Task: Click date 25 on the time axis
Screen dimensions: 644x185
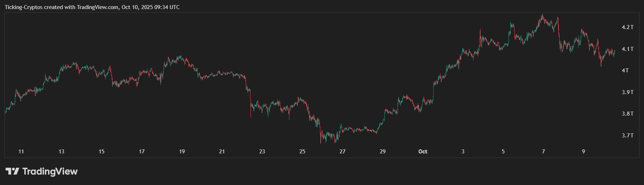Action: point(302,151)
